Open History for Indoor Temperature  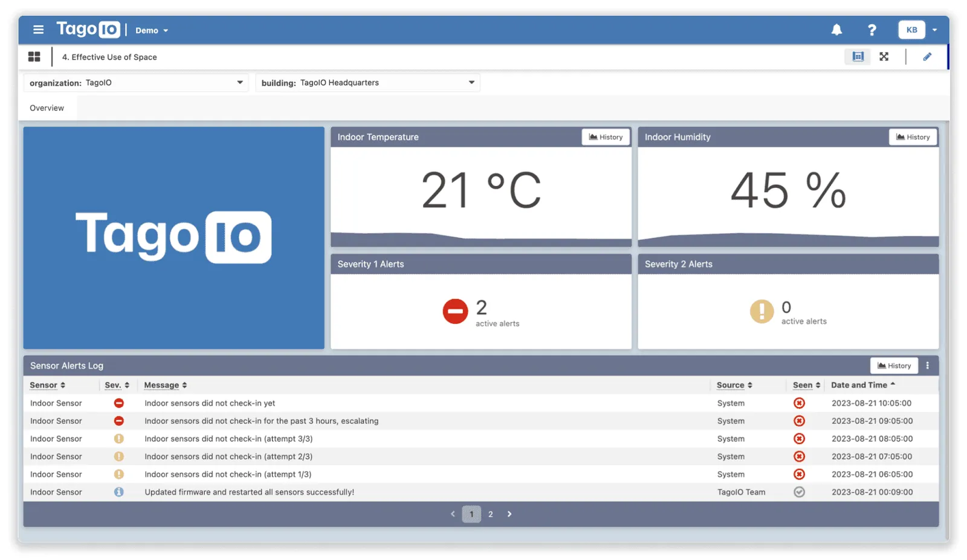606,137
